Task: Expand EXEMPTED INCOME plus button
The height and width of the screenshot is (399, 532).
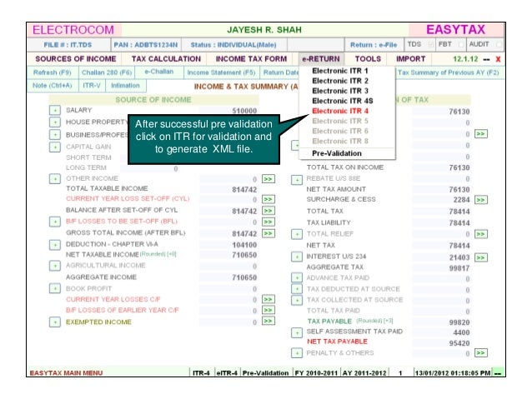Action: click(x=55, y=322)
